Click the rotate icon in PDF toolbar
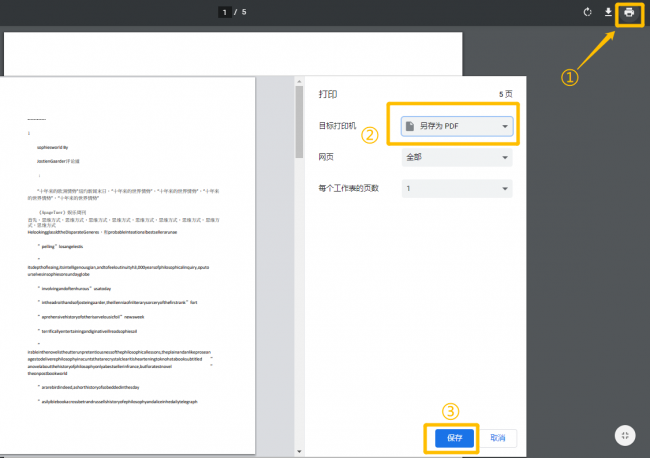 tap(587, 12)
